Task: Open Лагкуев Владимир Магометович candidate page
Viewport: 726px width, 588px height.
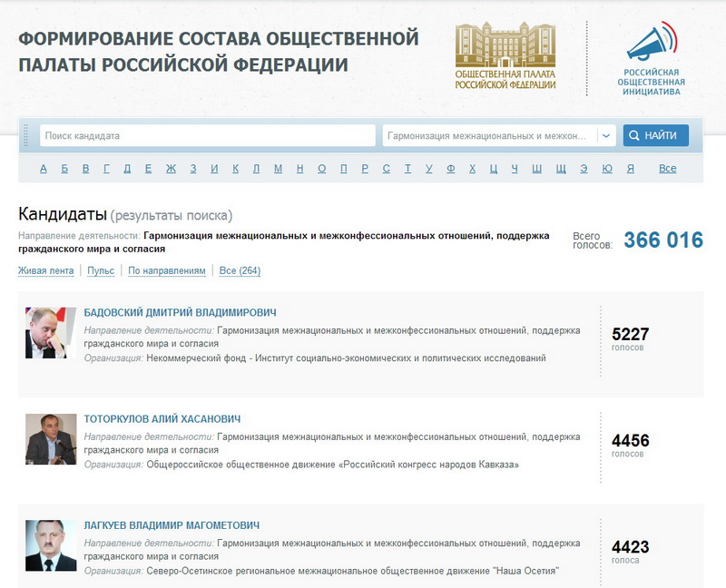Action: click(x=172, y=525)
